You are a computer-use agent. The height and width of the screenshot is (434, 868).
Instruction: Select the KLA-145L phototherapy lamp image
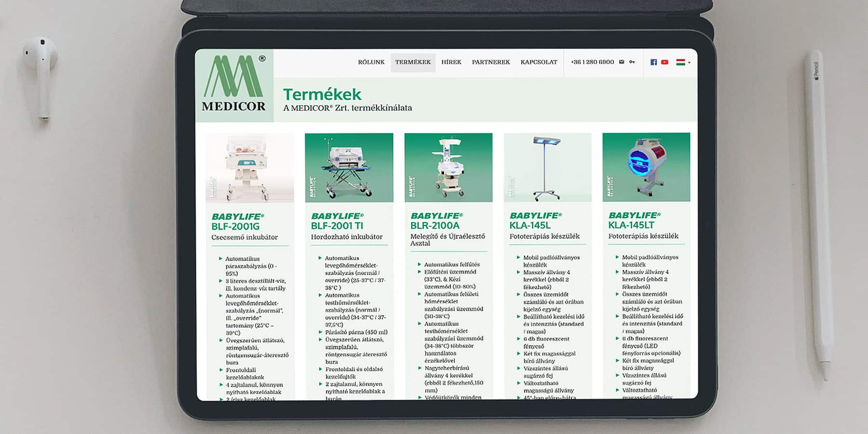[547, 167]
